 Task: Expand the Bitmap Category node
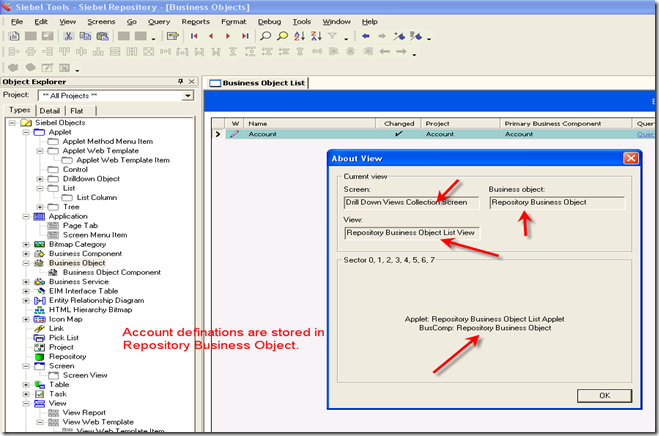pos(26,244)
